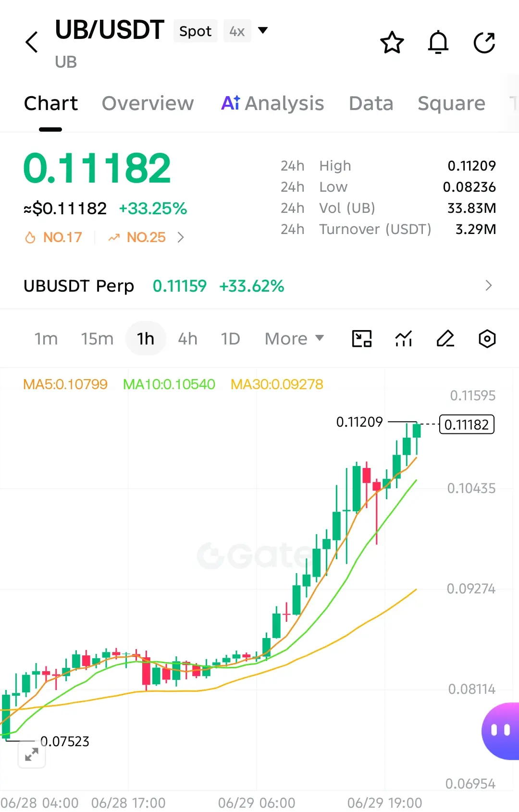Tap the UB/USDT pair title
The height and width of the screenshot is (812, 519).
click(x=110, y=30)
